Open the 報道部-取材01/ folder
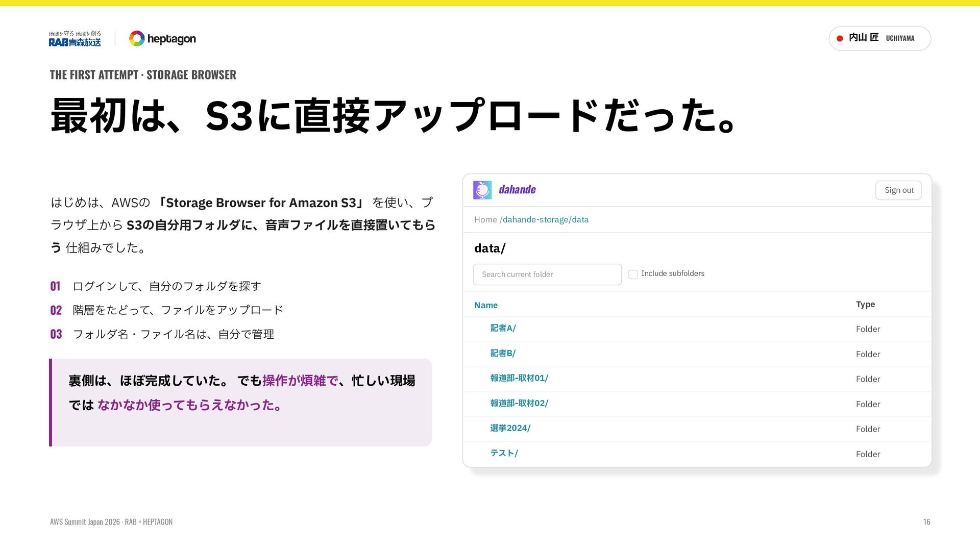The width and height of the screenshot is (980, 551). (519, 378)
